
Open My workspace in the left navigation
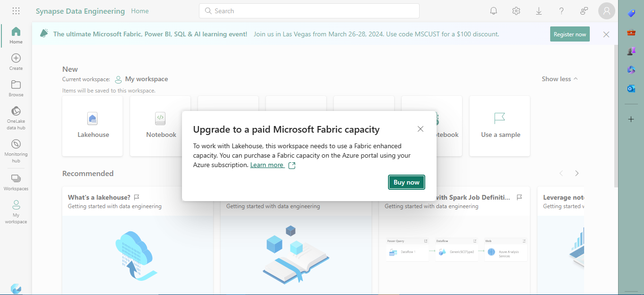pyautogui.click(x=16, y=211)
